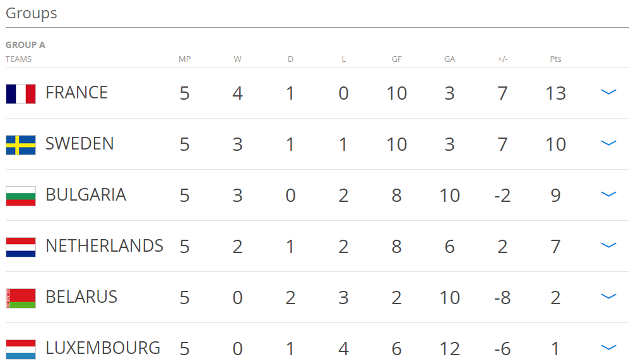Expand the France row details
Screen dimensions: 638x364
(608, 92)
